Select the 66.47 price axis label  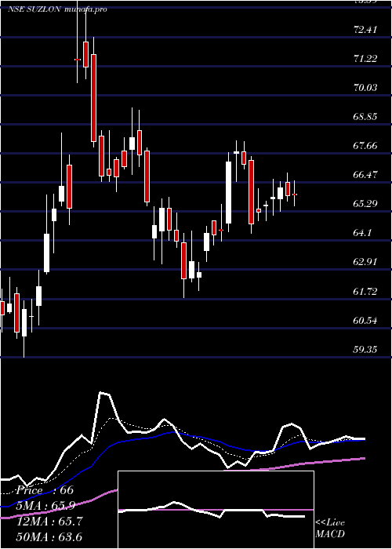pyautogui.click(x=365, y=174)
